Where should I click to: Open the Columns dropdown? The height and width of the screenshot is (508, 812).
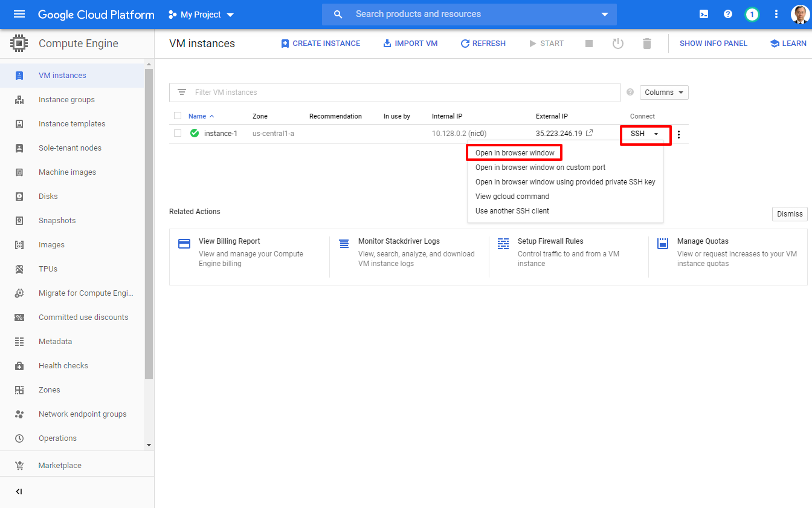[664, 93]
